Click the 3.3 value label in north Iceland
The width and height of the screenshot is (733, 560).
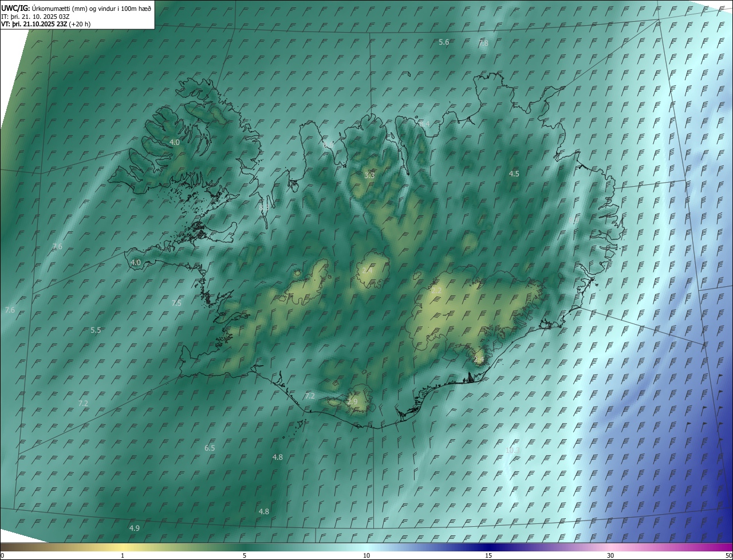[369, 175]
